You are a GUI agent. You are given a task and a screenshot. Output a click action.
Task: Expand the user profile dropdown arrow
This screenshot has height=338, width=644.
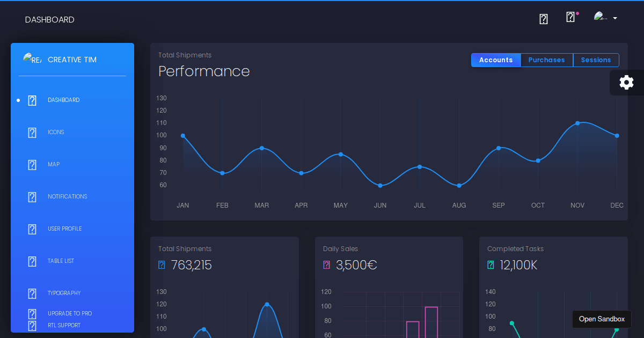[x=616, y=18]
